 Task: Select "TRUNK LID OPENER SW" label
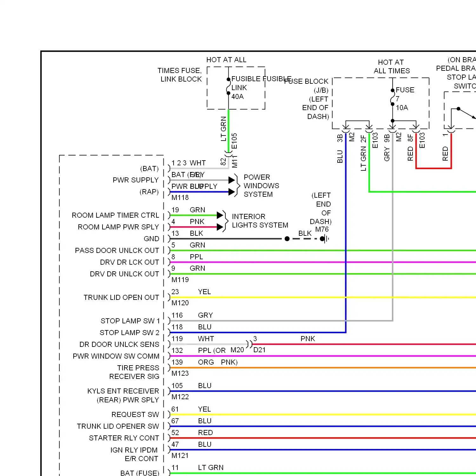click(118, 426)
